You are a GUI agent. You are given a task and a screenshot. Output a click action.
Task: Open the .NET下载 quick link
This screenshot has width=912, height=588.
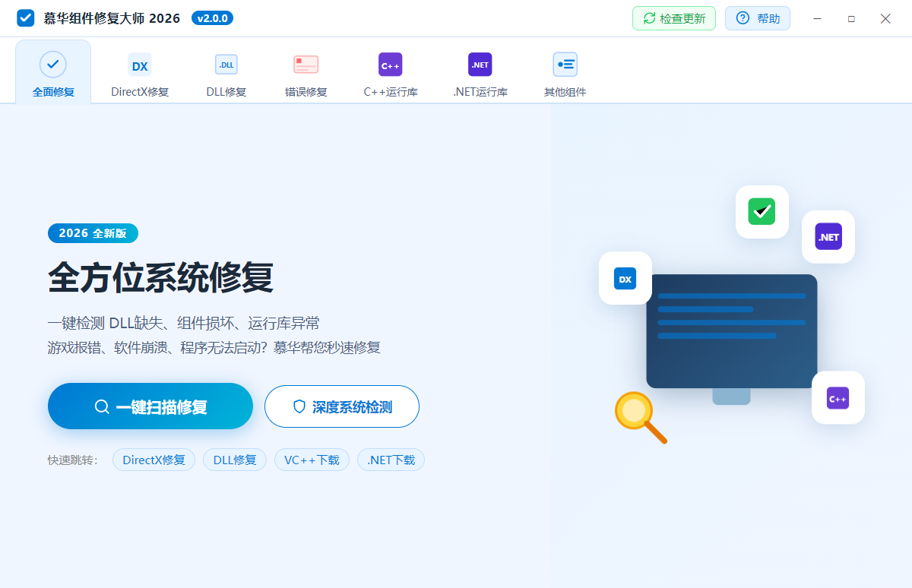point(391,460)
